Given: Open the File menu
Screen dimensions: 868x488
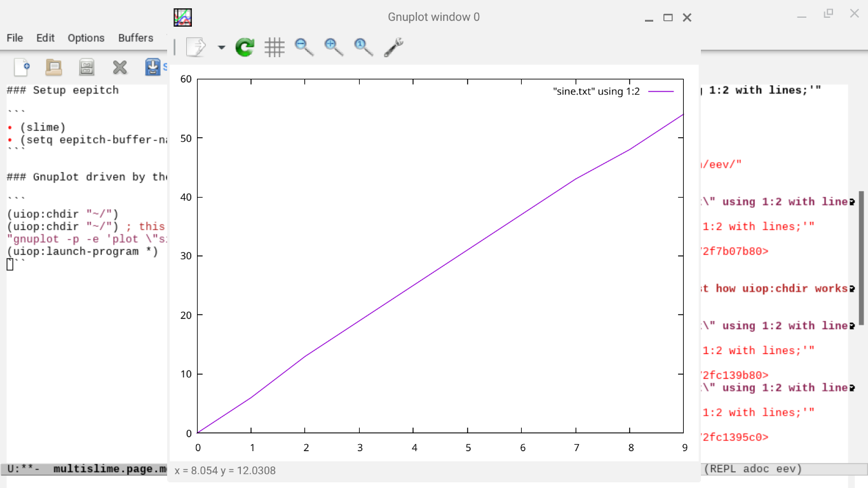Looking at the screenshot, I should tap(15, 38).
